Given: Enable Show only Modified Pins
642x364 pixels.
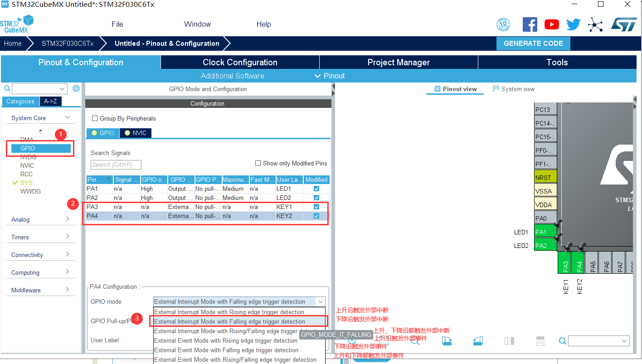Looking at the screenshot, I should tap(258, 163).
